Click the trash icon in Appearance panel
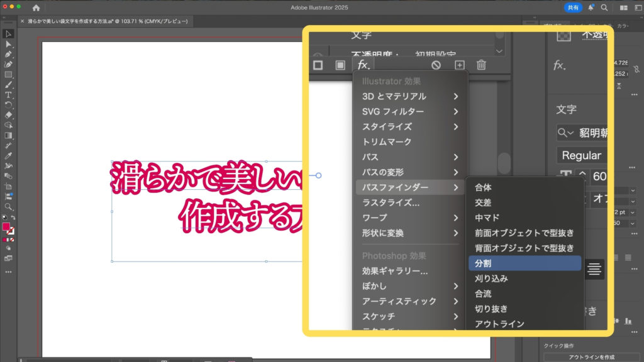Screen dimensions: 644x362 (481, 65)
